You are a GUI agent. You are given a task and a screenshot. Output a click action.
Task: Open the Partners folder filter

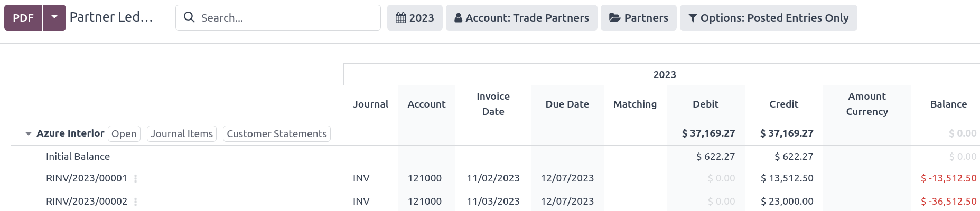point(638,18)
